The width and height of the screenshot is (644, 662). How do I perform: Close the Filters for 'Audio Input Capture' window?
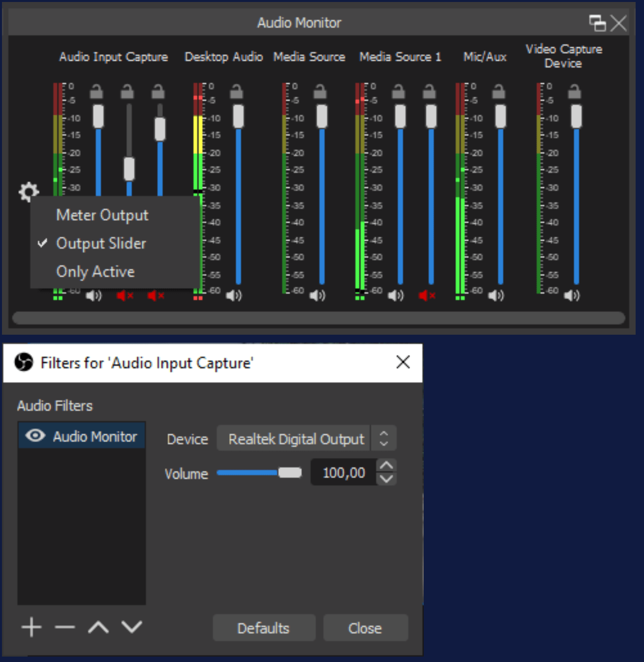coord(403,362)
